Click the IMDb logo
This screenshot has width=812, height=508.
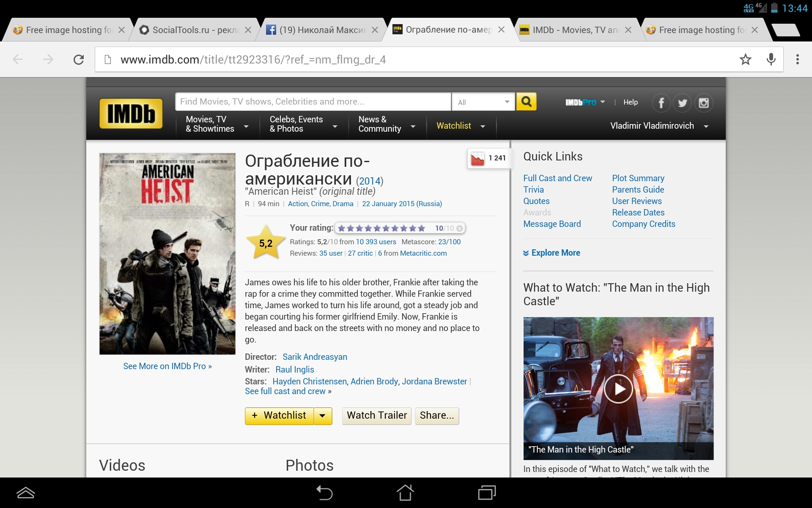pos(131,113)
